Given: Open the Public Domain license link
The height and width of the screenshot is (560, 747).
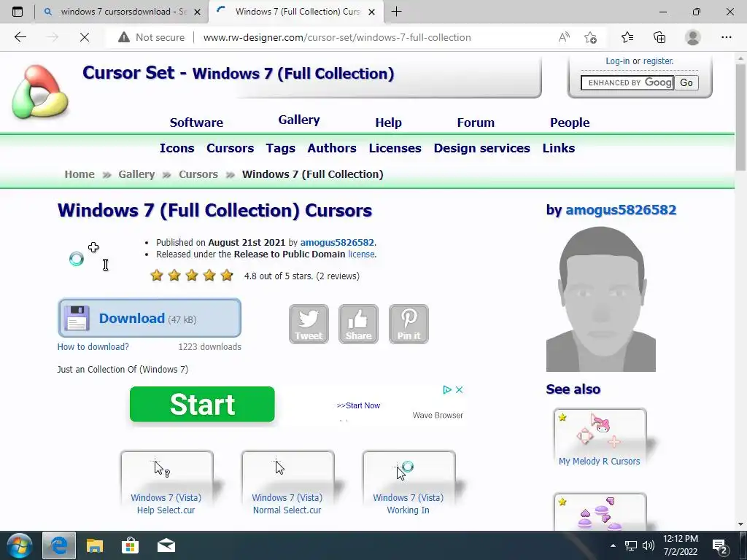Looking at the screenshot, I should coord(361,254).
